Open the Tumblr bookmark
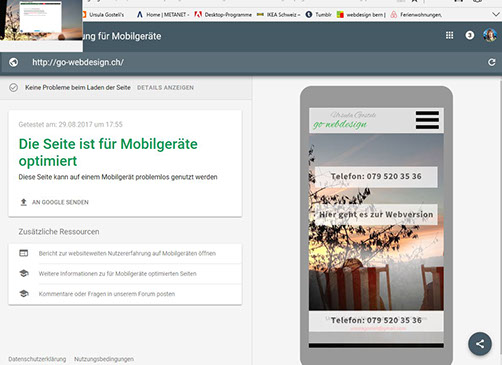This screenshot has height=365, width=502. tap(318, 15)
